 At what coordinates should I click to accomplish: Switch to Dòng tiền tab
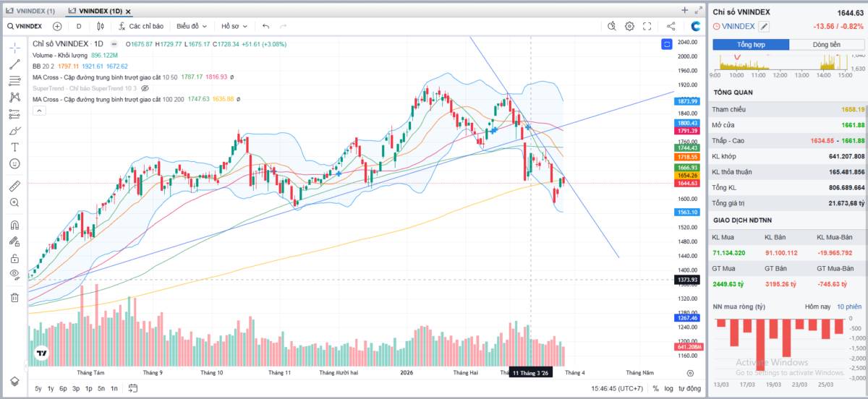click(827, 45)
